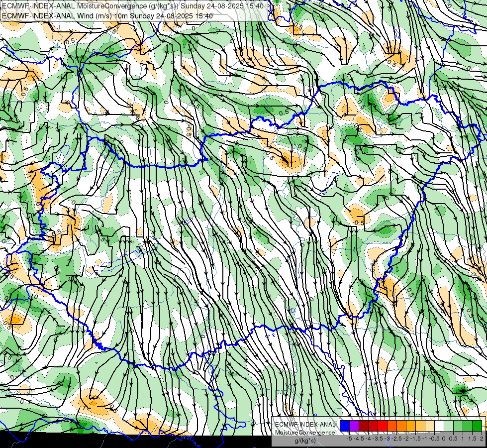This screenshot has width=487, height=448.
Task: Click the blue legend swatch below -5
Action: tap(345, 426)
